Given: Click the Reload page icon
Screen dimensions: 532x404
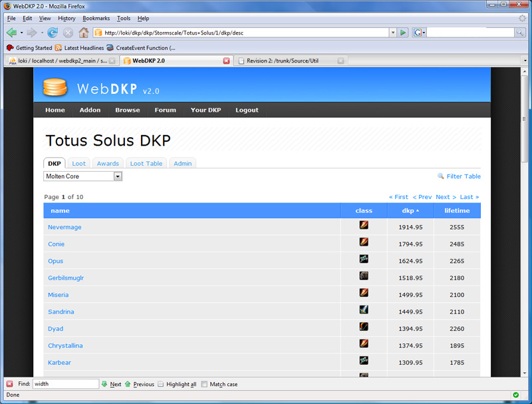Looking at the screenshot, I should point(53,32).
